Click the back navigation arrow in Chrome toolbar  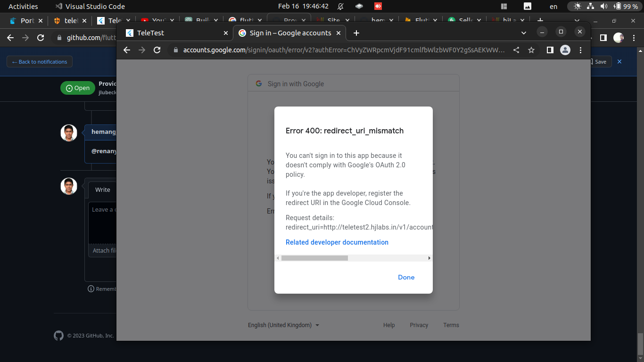126,50
